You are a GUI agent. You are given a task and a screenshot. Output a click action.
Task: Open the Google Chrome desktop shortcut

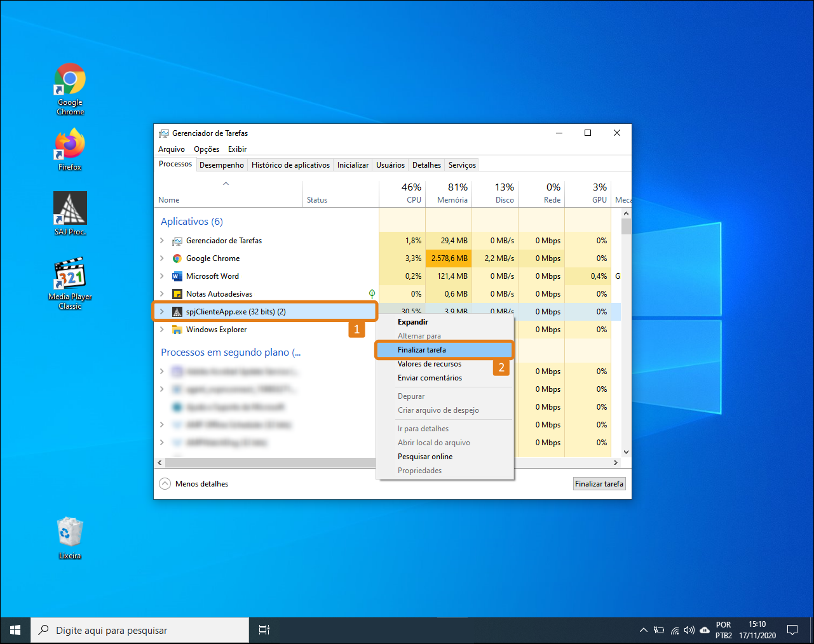pyautogui.click(x=70, y=89)
